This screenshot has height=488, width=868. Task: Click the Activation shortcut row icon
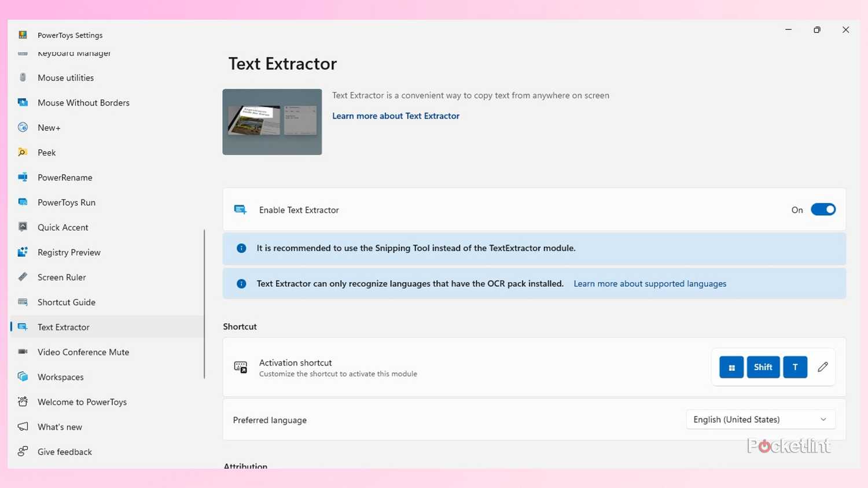[x=240, y=367]
